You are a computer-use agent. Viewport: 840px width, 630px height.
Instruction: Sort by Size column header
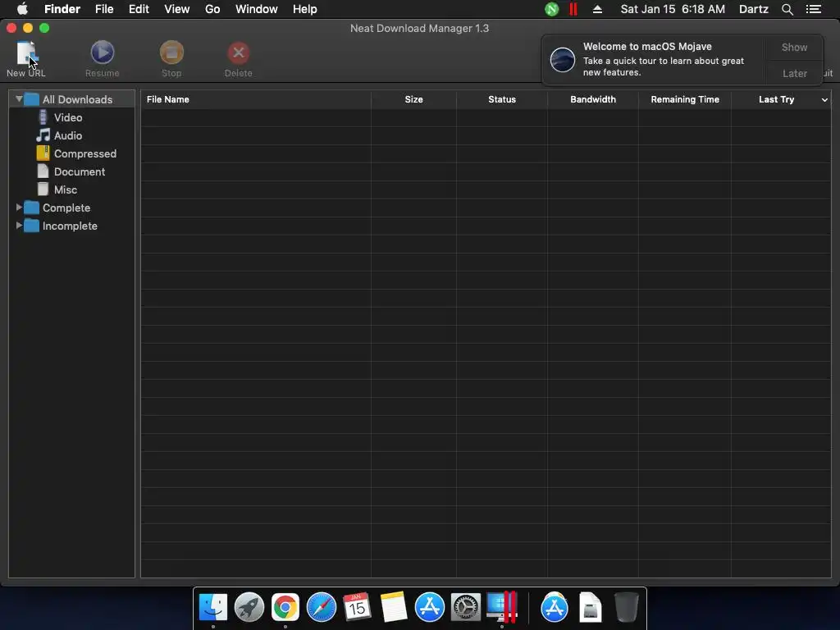pos(413,99)
